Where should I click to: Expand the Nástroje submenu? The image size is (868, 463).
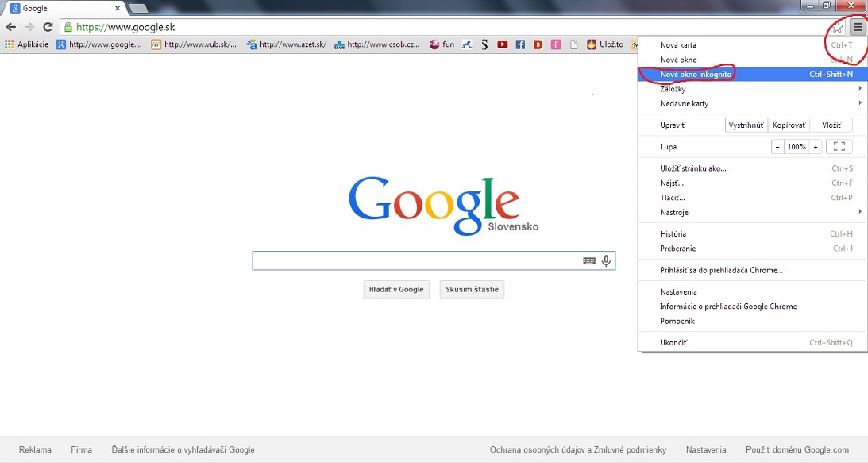(x=746, y=212)
